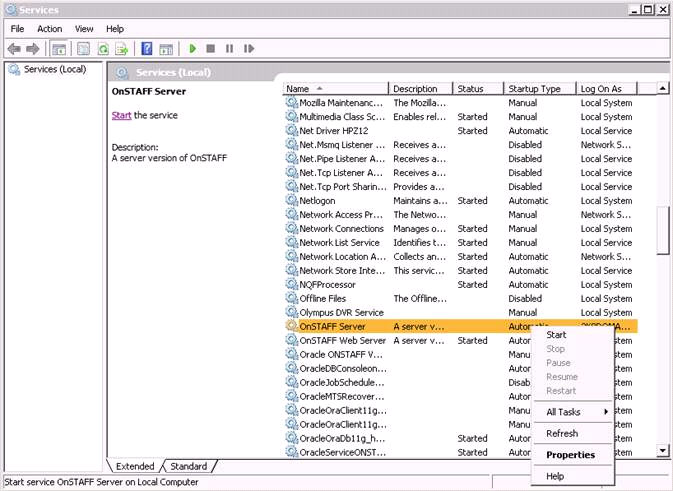This screenshot has height=491, width=673.
Task: Open the Action menu
Action: [49, 29]
